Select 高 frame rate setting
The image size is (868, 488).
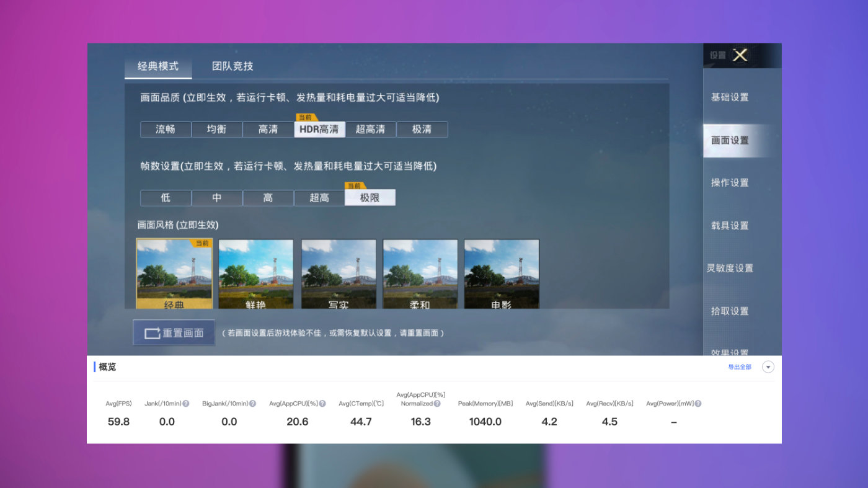coord(268,197)
